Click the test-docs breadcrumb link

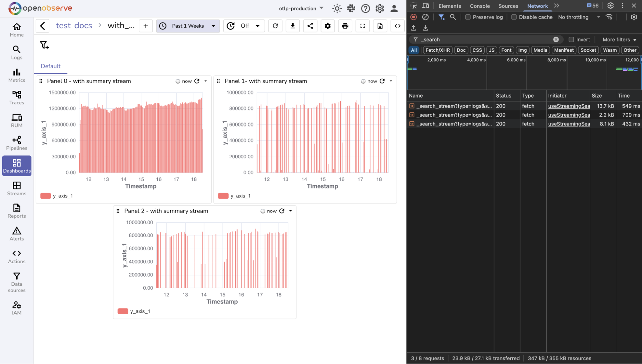pos(74,26)
